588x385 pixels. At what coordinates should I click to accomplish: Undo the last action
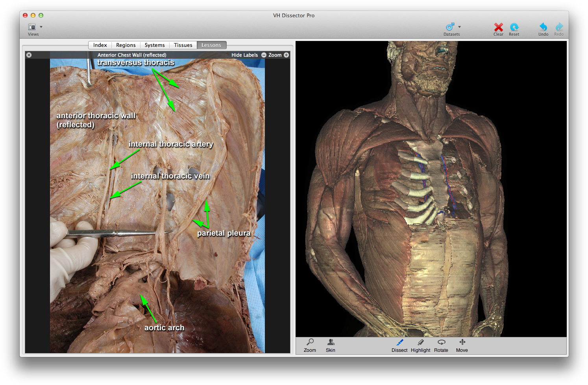(543, 28)
